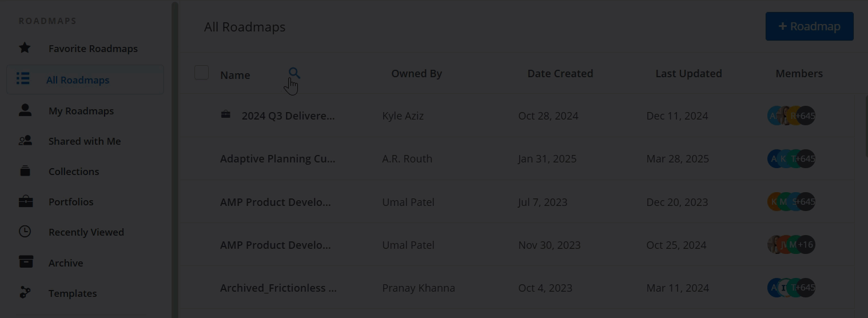Image resolution: width=868 pixels, height=318 pixels.
Task: Click the Recently Viewed clock icon
Action: [x=25, y=232]
